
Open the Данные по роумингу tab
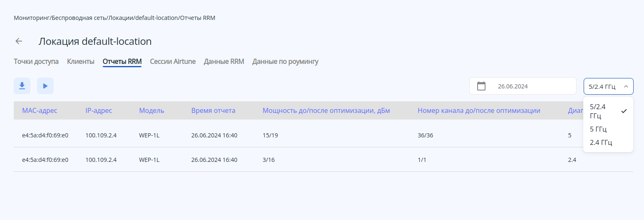click(x=285, y=61)
